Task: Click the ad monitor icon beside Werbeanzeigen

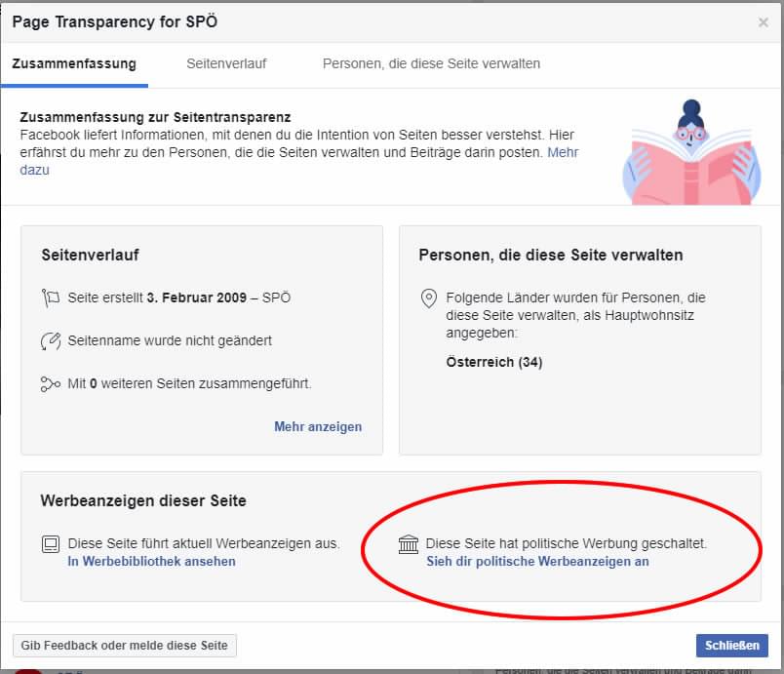Action: 51,544
